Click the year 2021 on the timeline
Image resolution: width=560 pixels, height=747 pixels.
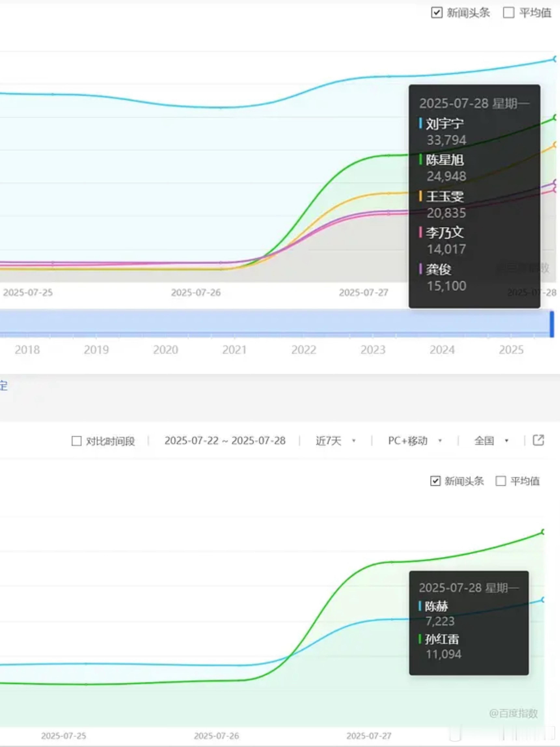(235, 350)
